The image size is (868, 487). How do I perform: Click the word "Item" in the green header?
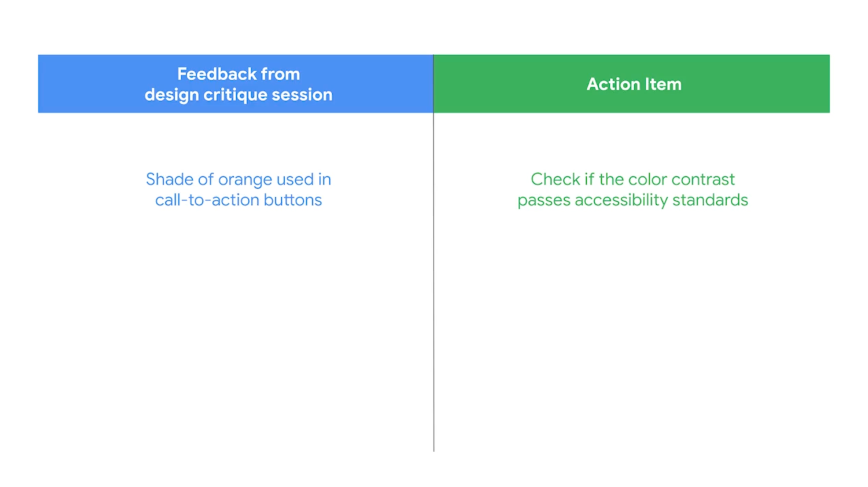point(663,84)
